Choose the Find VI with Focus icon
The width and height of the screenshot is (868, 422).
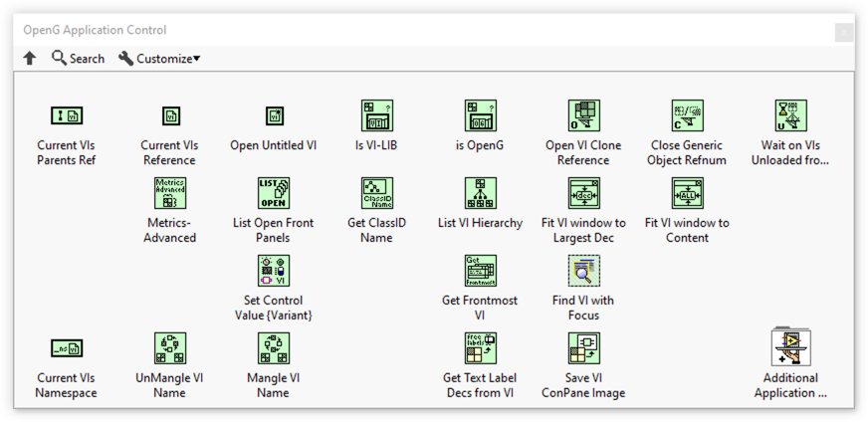[x=583, y=271]
